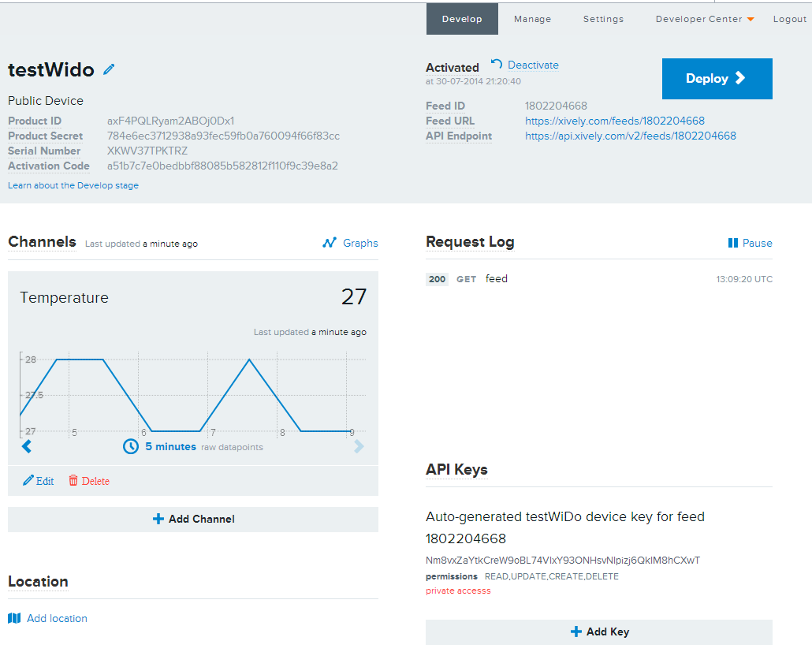Open the 5 minutes time range selector
Image resolution: width=812 pixels, height=652 pixels.
(x=171, y=446)
